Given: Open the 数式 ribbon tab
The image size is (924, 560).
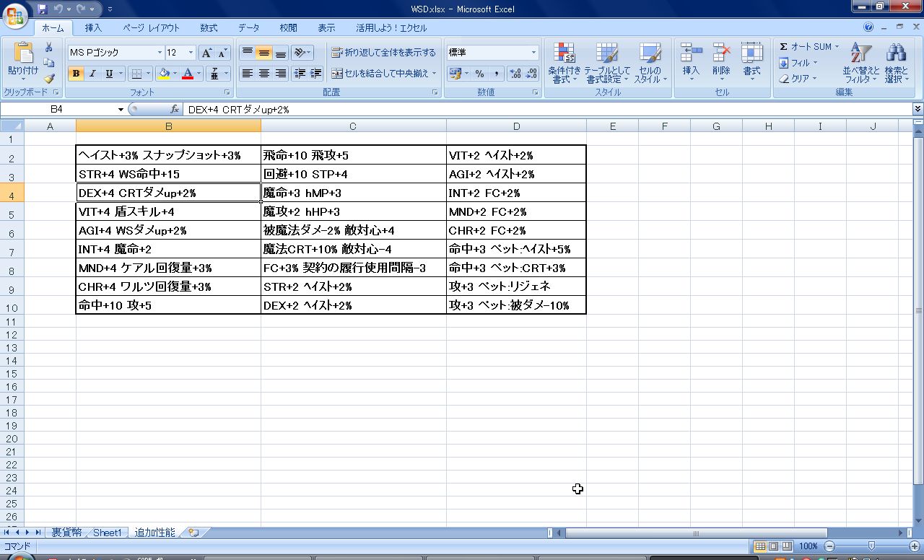Looking at the screenshot, I should [x=209, y=28].
